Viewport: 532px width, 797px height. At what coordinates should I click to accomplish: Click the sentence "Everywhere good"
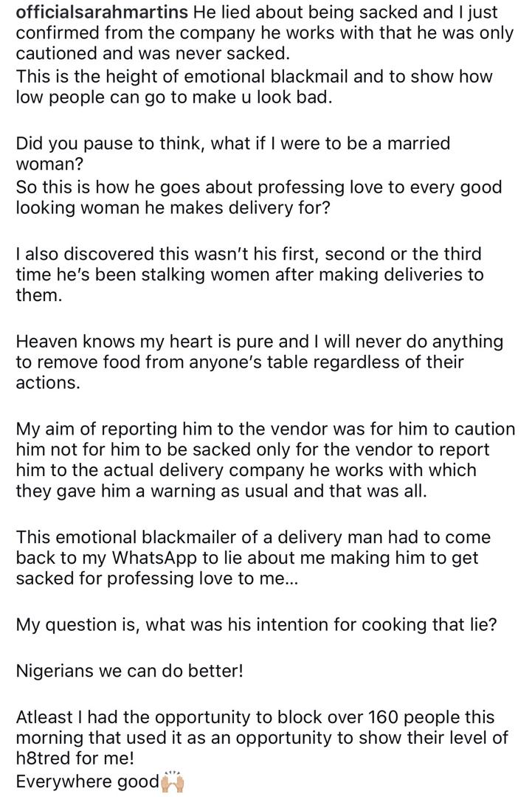(x=87, y=782)
